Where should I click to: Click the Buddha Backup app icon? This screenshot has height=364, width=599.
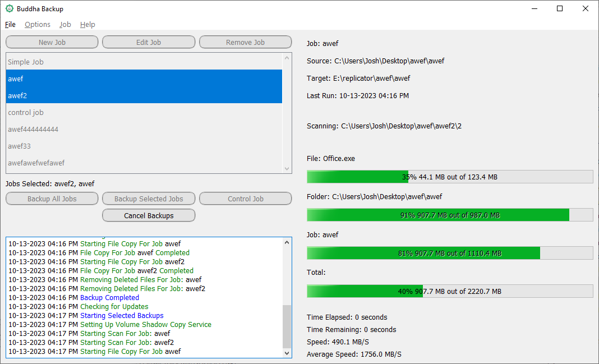pyautogui.click(x=9, y=8)
